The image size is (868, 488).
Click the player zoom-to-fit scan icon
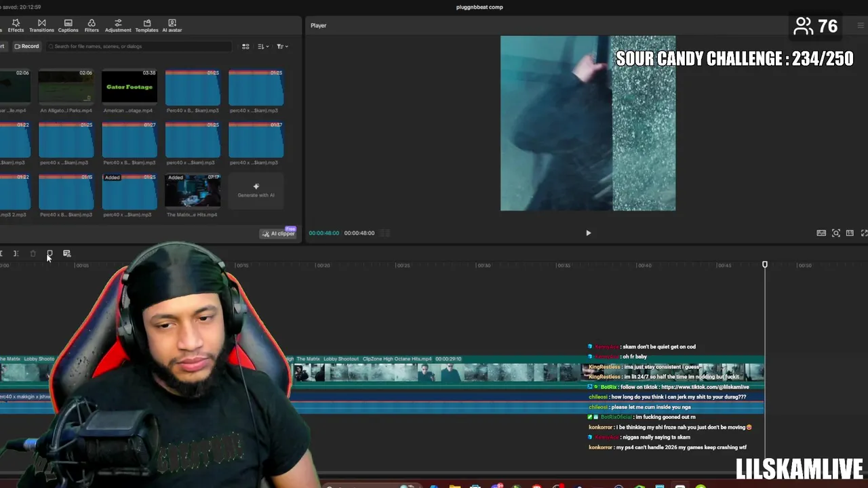tap(836, 233)
